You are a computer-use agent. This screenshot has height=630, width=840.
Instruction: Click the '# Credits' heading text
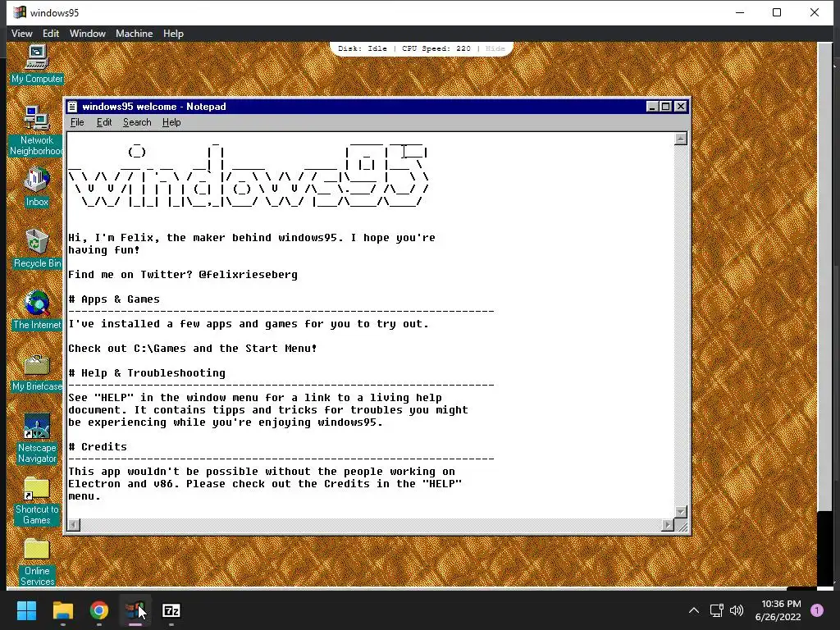(x=98, y=447)
